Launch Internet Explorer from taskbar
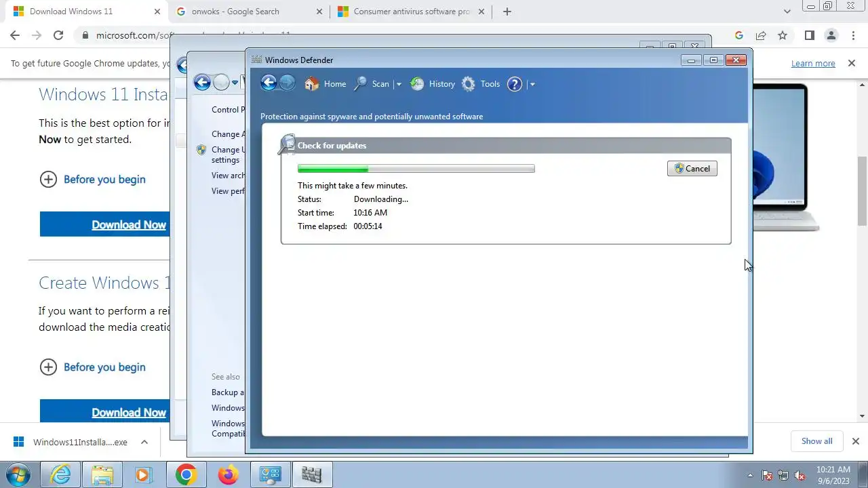 coord(60,474)
